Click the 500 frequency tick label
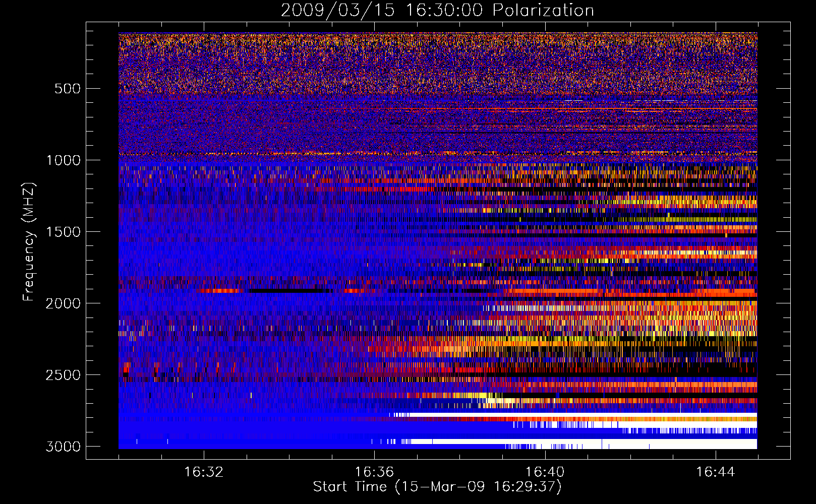Screen dimensions: 816x504 [68, 89]
